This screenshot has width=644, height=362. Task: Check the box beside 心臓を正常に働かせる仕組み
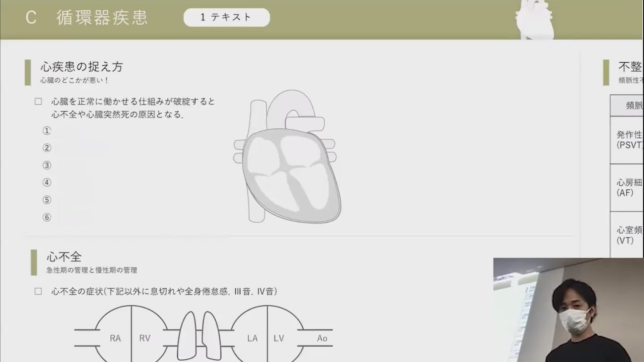(x=38, y=102)
